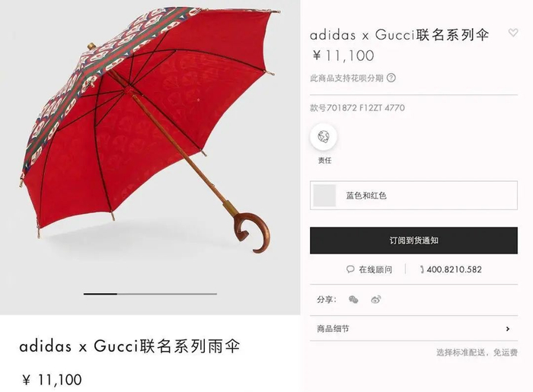The width and height of the screenshot is (533, 392).
Task: Add umbrella to wishlist with heart icon
Action: [x=513, y=33]
